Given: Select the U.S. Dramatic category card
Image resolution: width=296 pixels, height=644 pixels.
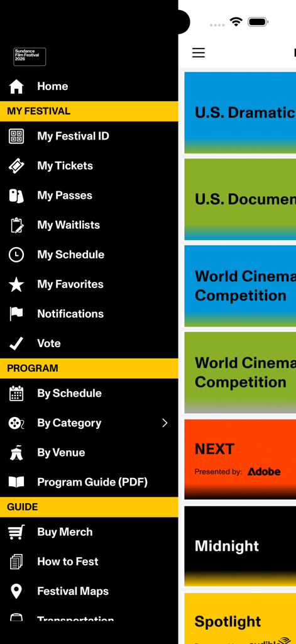Looking at the screenshot, I should click(240, 113).
